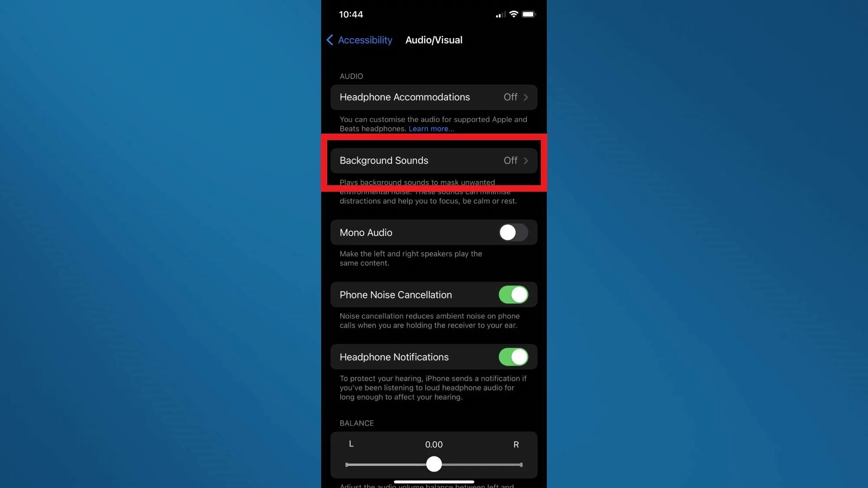Open Background Sounds settings
868x488 pixels.
[434, 160]
